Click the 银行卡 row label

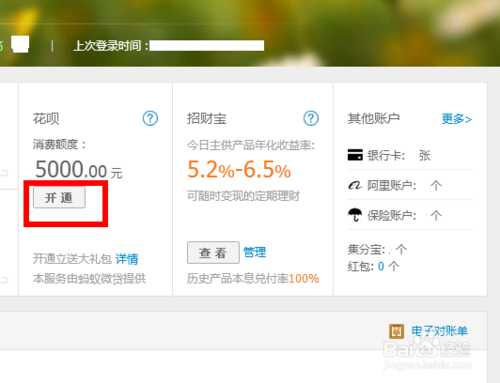[386, 155]
